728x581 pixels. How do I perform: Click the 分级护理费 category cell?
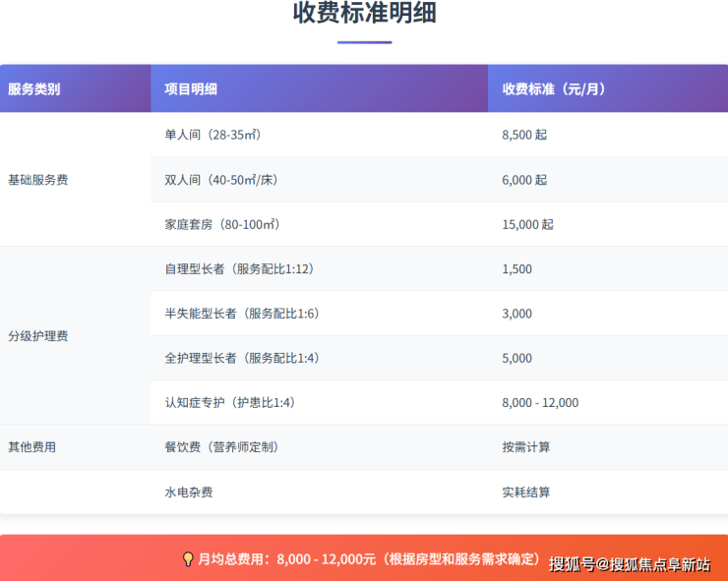(x=38, y=336)
